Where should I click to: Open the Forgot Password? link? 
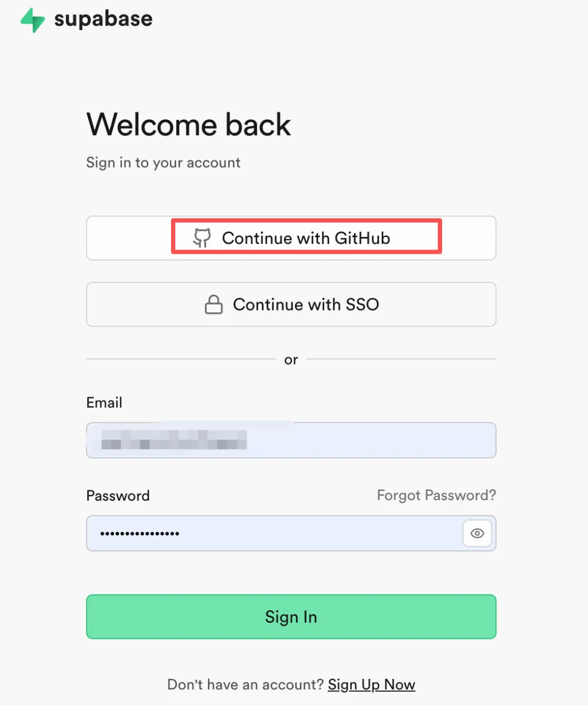pyautogui.click(x=436, y=495)
